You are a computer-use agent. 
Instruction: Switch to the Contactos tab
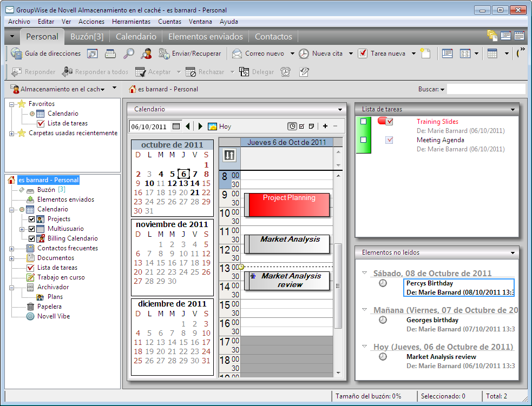pyautogui.click(x=273, y=37)
